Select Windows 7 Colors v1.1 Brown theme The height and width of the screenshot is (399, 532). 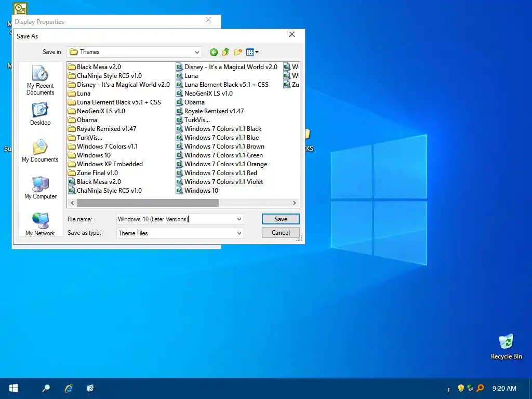pyautogui.click(x=220, y=146)
